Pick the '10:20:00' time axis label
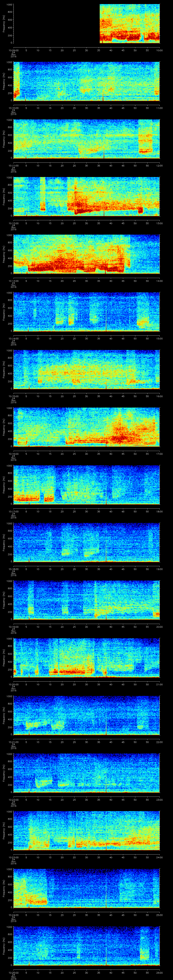The width and height of the screenshot is (173, 980). pos(13,684)
